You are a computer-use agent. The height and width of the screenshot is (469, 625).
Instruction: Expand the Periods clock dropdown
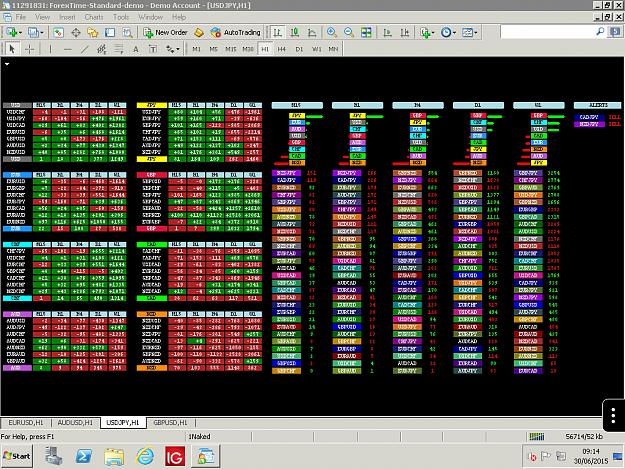tap(454, 33)
